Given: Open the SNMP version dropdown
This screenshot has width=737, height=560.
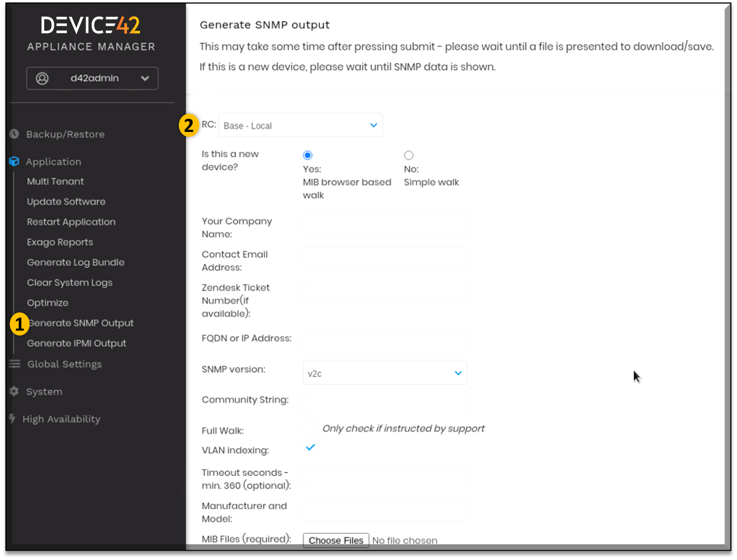Looking at the screenshot, I should (x=385, y=373).
